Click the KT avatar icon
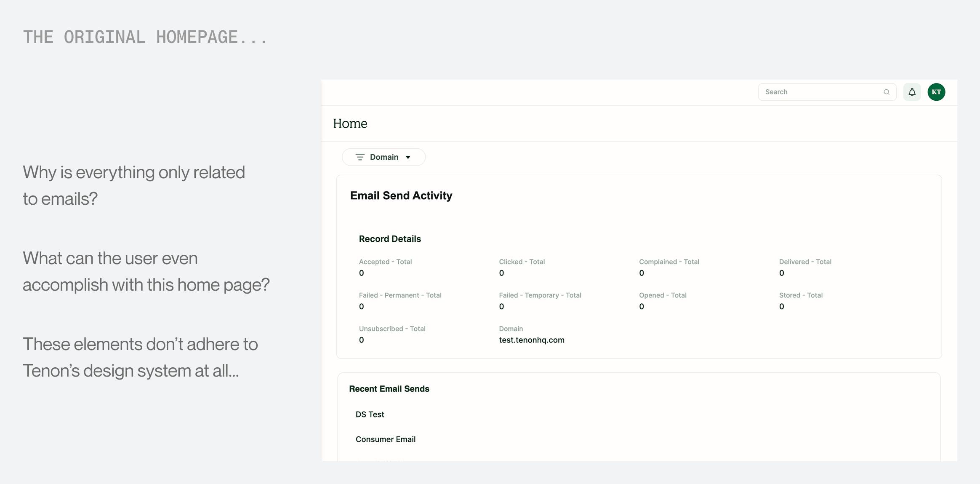This screenshot has width=980, height=484. [x=937, y=92]
